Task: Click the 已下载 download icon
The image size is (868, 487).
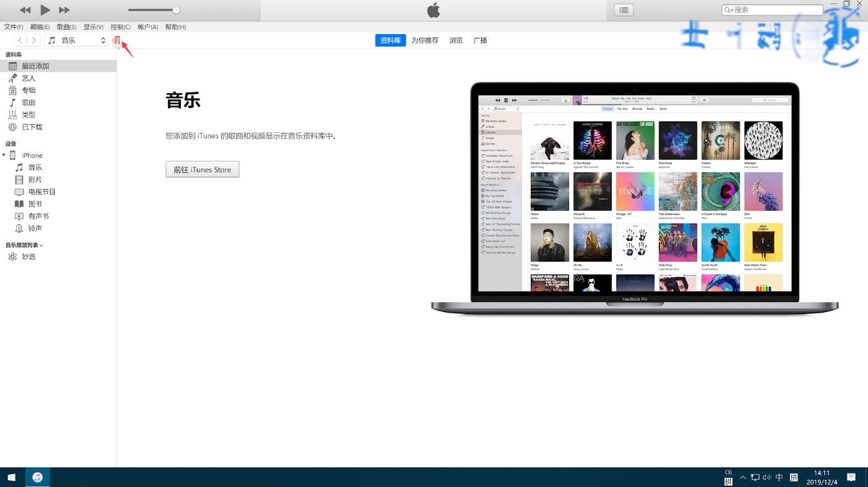Action: click(12, 127)
